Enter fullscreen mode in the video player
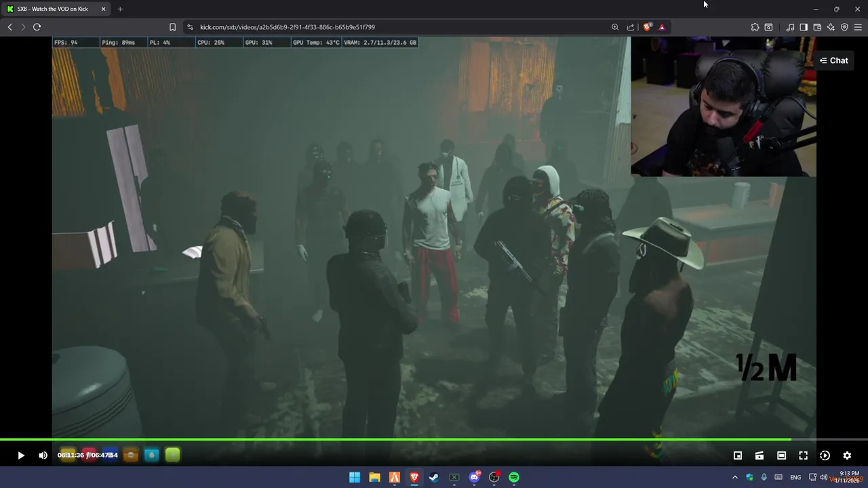Viewport: 868px width, 488px height. (x=803, y=455)
